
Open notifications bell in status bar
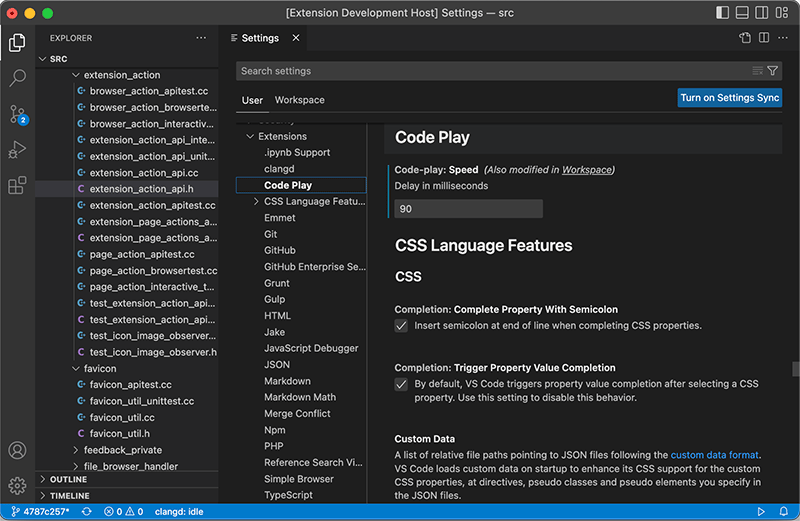[x=783, y=512]
